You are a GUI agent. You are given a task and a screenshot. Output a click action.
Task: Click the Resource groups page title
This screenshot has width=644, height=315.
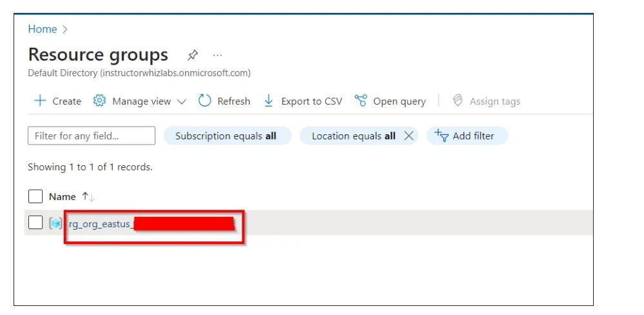(x=98, y=55)
